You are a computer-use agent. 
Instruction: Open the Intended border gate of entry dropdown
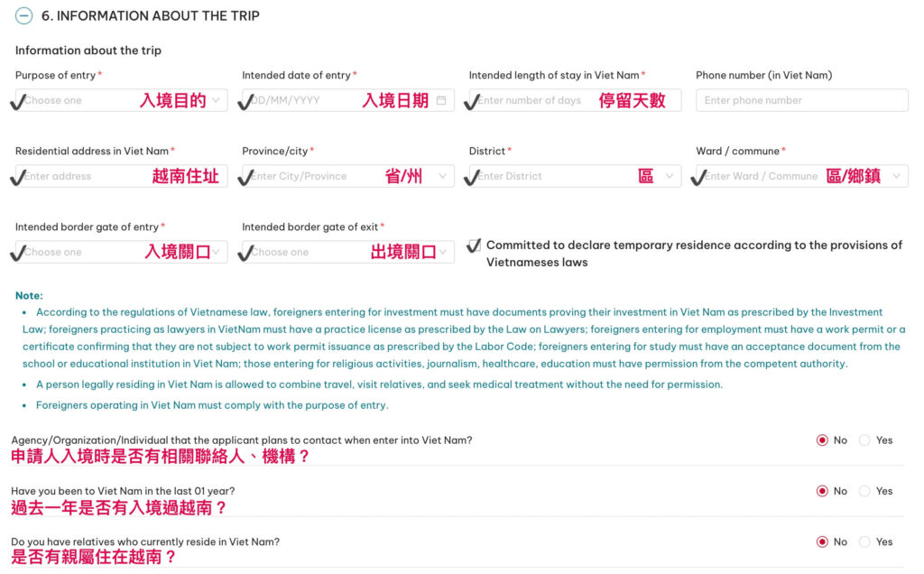(121, 252)
